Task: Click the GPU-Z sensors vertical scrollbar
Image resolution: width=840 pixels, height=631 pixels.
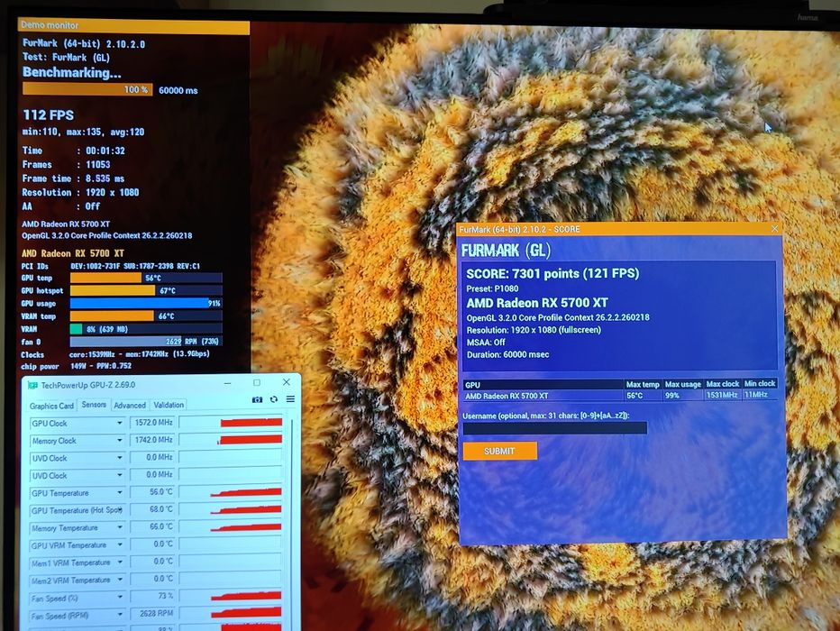Action: point(292,522)
